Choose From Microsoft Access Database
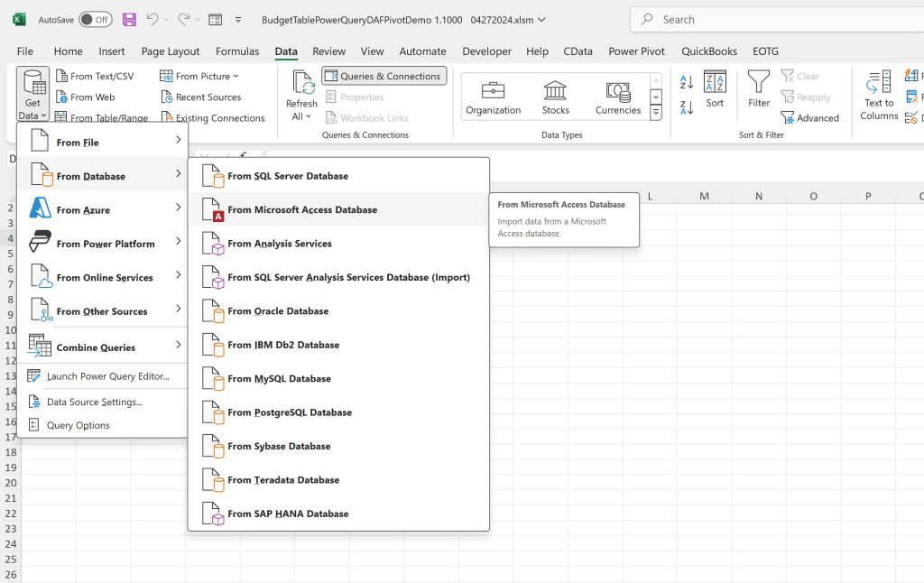This screenshot has width=924, height=583. pos(302,209)
